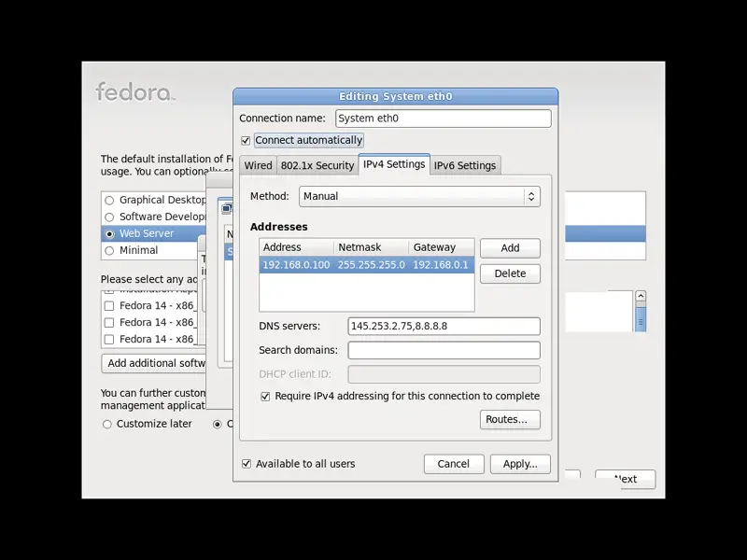Select the Web Server radio option
The width and height of the screenshot is (747, 560).
point(110,233)
